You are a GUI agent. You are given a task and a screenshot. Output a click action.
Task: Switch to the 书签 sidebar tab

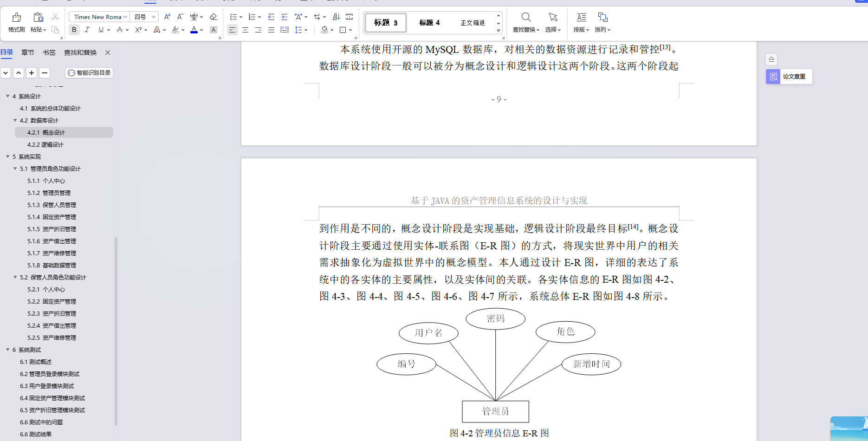49,52
